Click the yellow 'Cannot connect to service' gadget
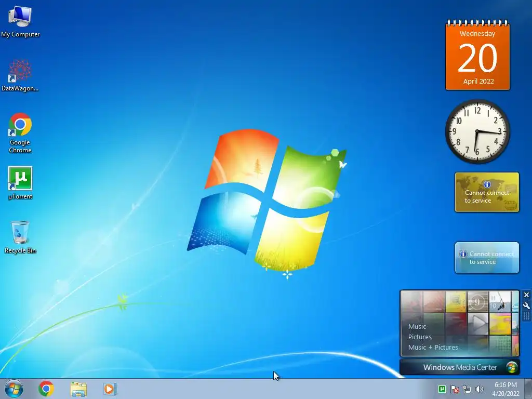The image size is (532, 399). (x=487, y=192)
